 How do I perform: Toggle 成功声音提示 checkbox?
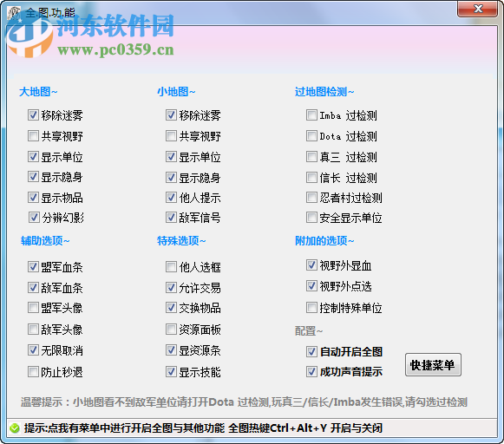tap(311, 372)
